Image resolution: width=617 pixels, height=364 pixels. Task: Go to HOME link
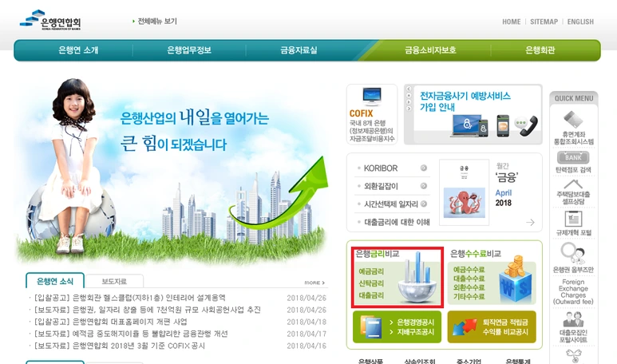click(x=511, y=22)
